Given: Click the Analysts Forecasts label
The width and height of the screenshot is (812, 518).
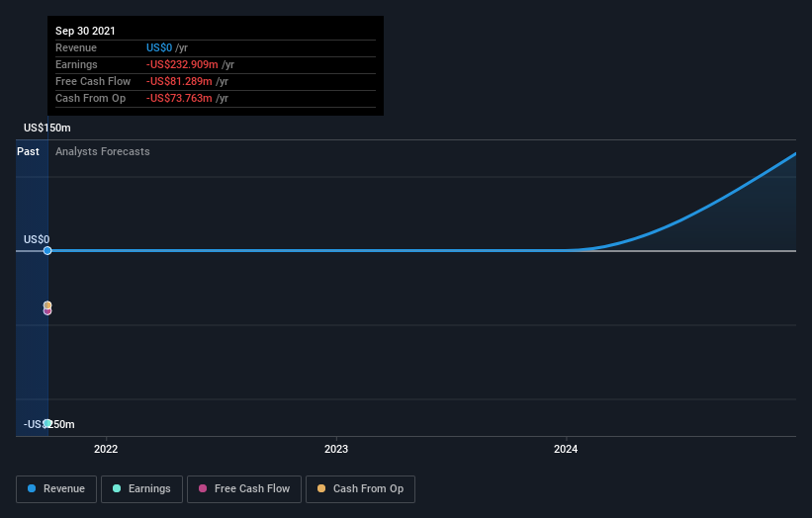Looking at the screenshot, I should point(103,151).
